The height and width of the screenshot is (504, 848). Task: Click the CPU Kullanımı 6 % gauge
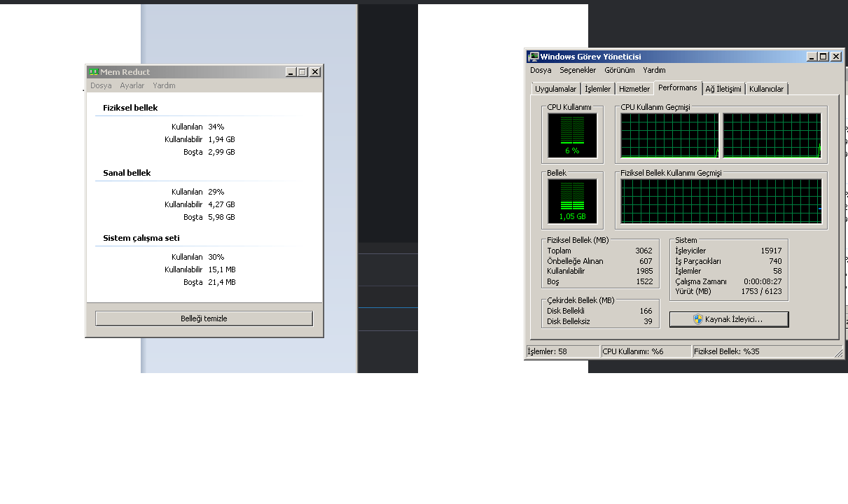coord(572,136)
